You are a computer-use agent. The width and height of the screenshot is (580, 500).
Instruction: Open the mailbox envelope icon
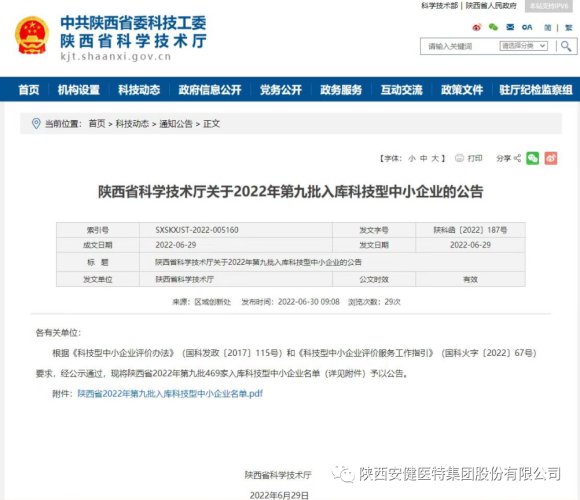pos(510,27)
